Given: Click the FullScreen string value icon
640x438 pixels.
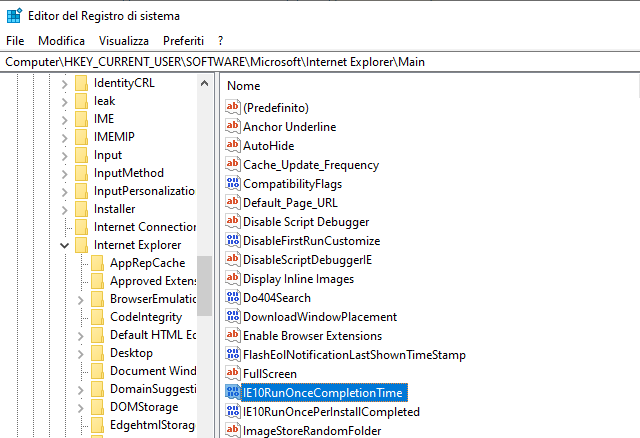Looking at the screenshot, I should pos(233,373).
